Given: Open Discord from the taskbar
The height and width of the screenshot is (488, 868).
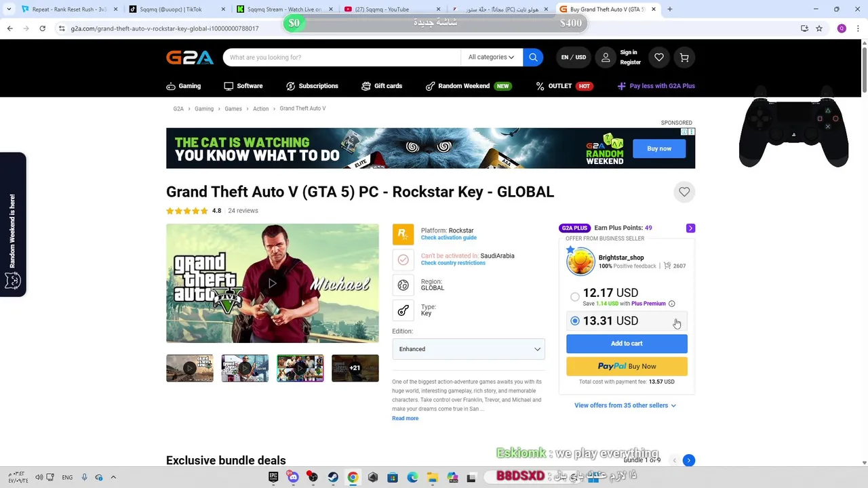Looking at the screenshot, I should (293, 477).
